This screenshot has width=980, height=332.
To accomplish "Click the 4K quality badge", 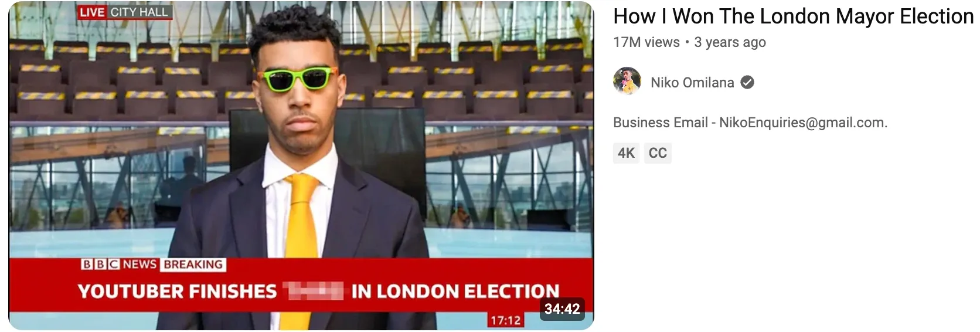I will pyautogui.click(x=626, y=153).
